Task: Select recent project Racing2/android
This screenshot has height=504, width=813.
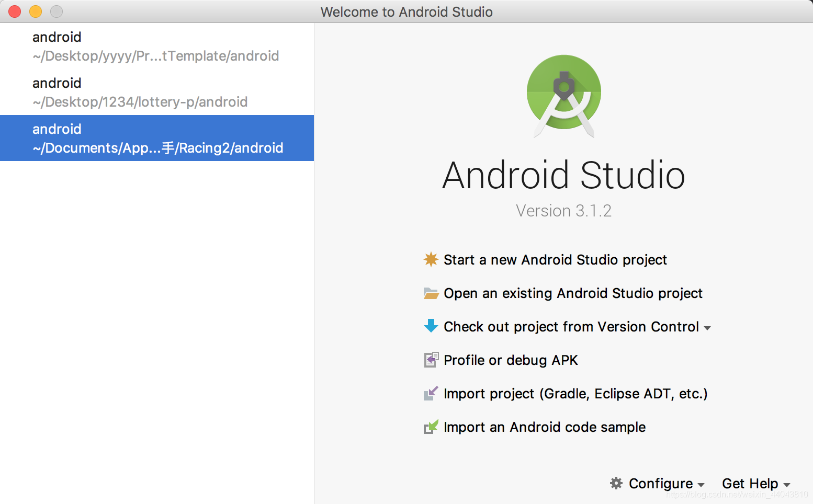Action: pos(157,138)
